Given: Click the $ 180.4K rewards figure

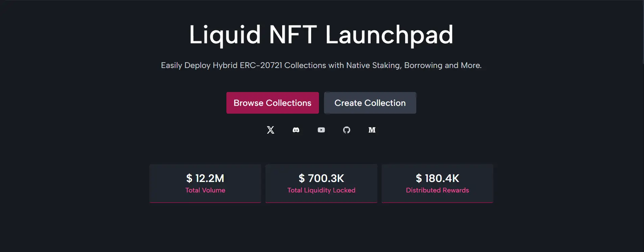Looking at the screenshot, I should pyautogui.click(x=437, y=178).
